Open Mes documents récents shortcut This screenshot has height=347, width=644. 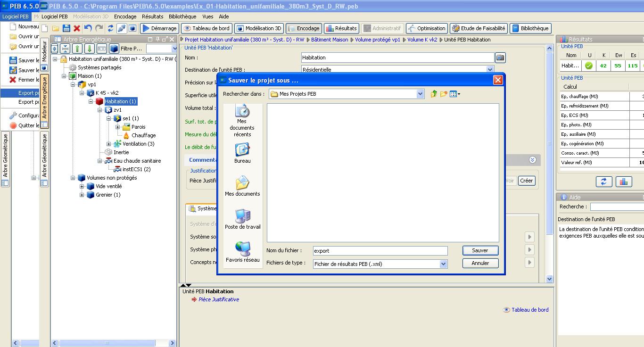[x=242, y=121]
